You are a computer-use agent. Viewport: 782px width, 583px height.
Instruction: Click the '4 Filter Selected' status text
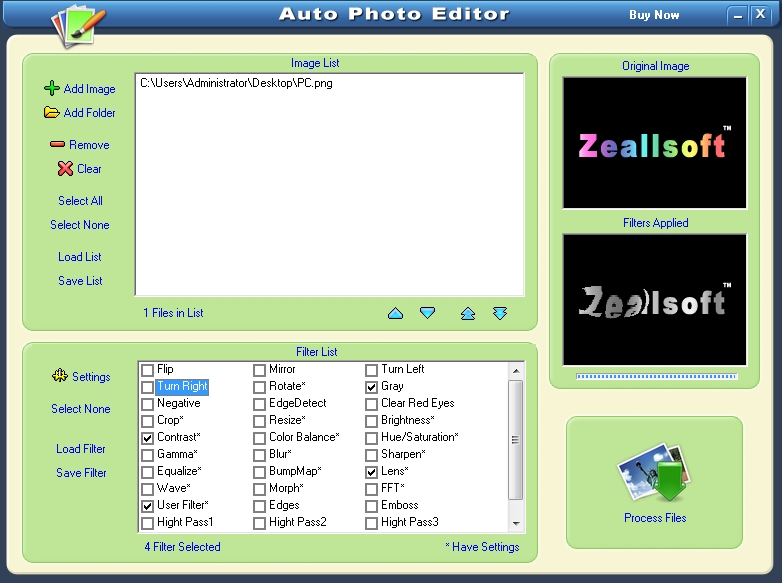(183, 547)
